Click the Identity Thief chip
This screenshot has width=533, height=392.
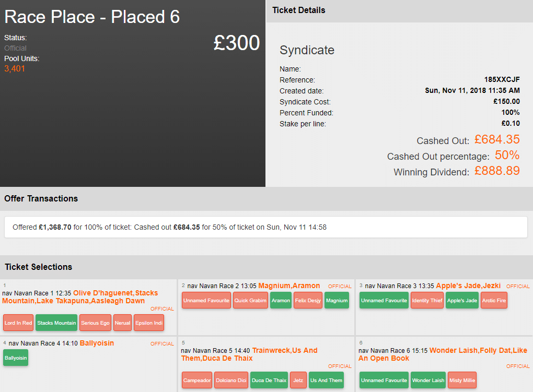click(427, 301)
